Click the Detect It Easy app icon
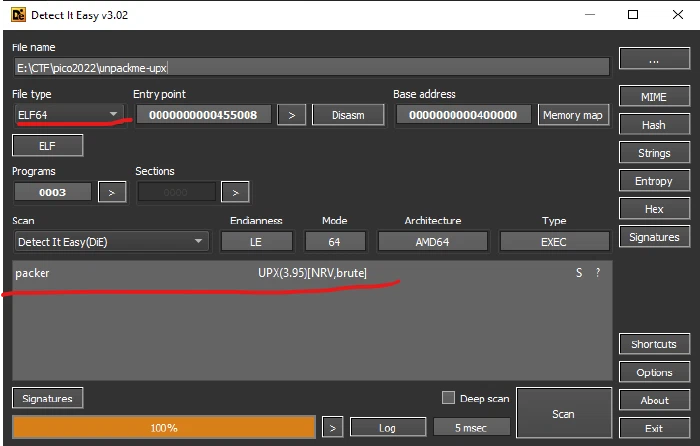The height and width of the screenshot is (446, 700). tap(19, 15)
